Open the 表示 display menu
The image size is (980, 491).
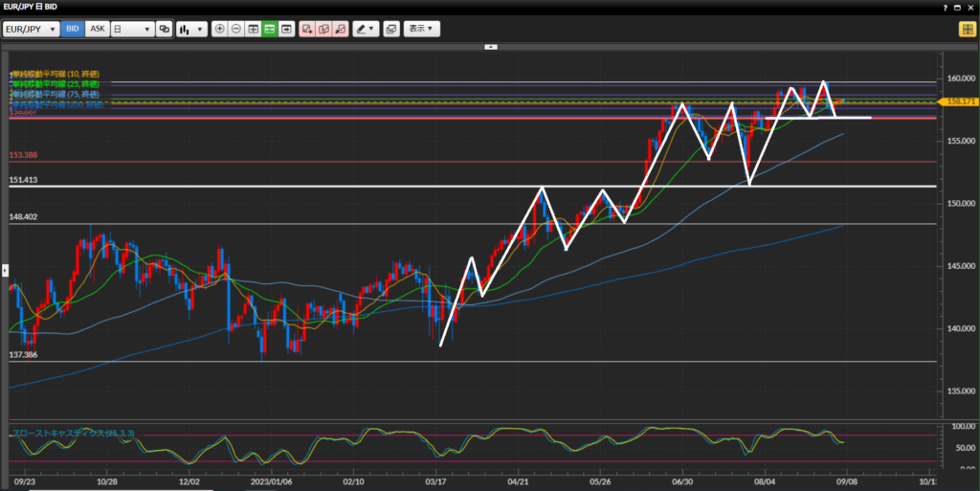point(421,29)
